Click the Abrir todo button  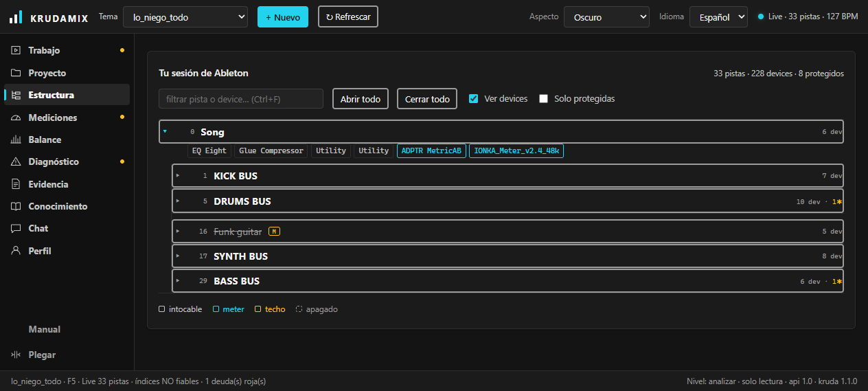tap(361, 99)
